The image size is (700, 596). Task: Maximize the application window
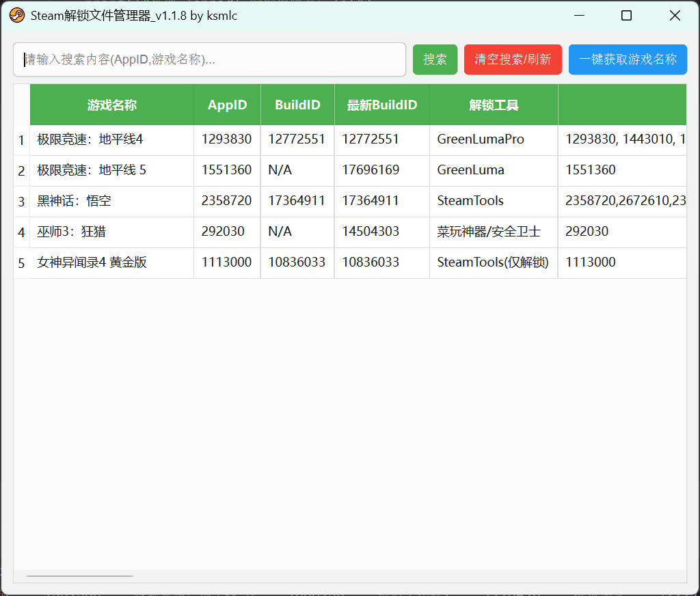pos(626,16)
